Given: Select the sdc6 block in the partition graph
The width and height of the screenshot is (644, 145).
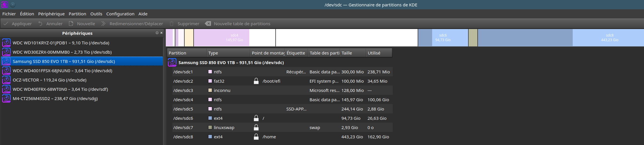Looking at the screenshot, I should click(x=443, y=38).
